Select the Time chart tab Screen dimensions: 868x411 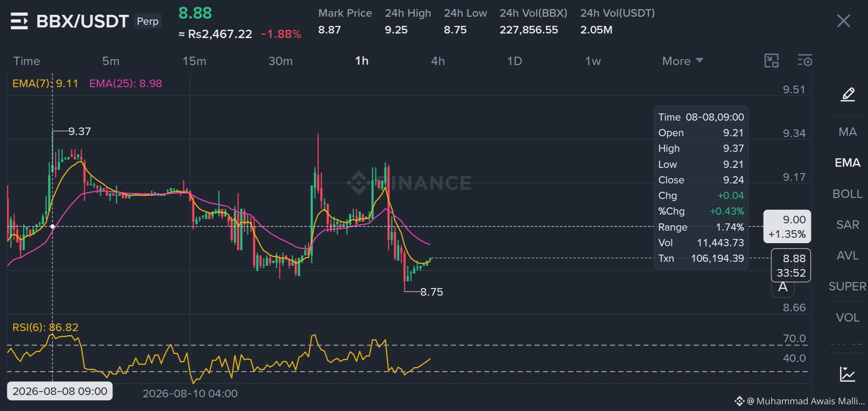tap(27, 61)
